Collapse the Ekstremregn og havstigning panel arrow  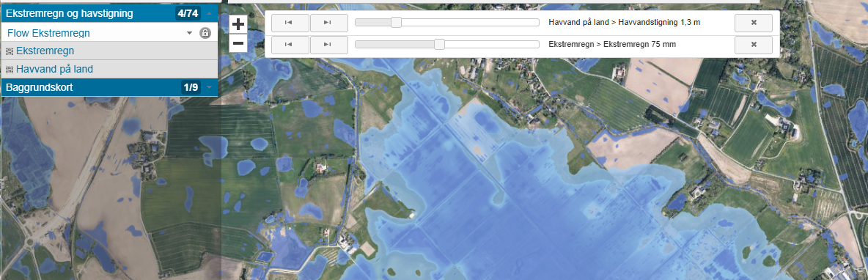tap(209, 12)
